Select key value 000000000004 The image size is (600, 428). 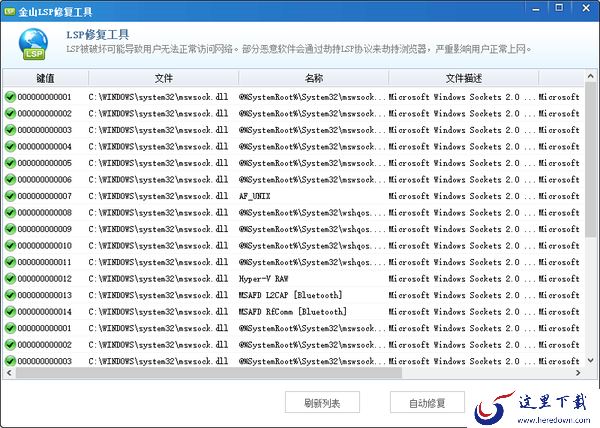[44, 147]
